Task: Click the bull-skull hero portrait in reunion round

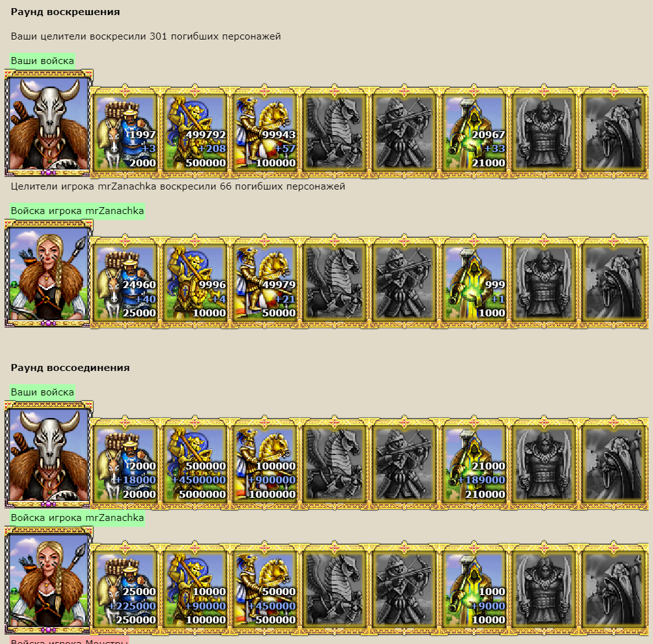Action: [x=49, y=454]
